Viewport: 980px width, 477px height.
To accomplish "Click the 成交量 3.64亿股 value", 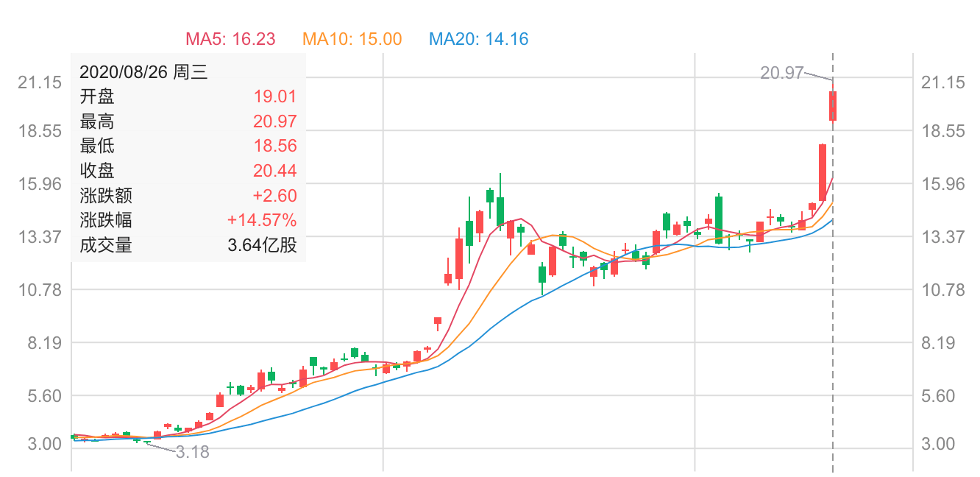I will [x=262, y=245].
